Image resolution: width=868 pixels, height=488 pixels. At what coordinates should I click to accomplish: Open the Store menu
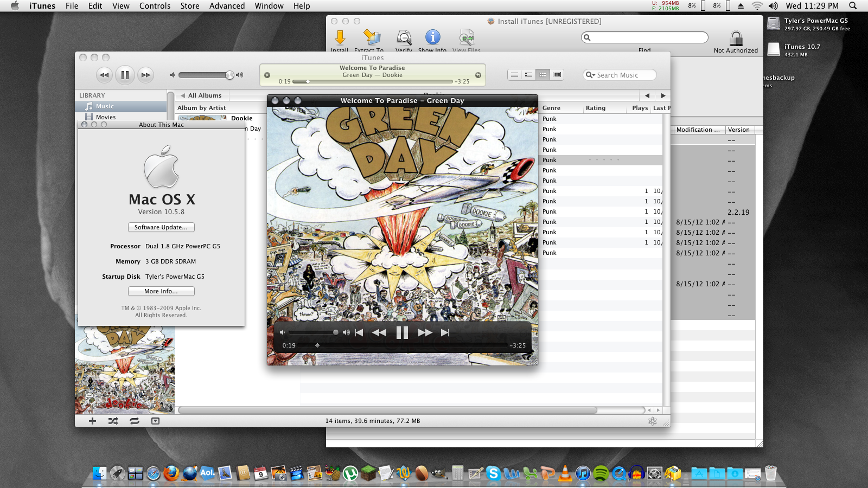pyautogui.click(x=190, y=6)
